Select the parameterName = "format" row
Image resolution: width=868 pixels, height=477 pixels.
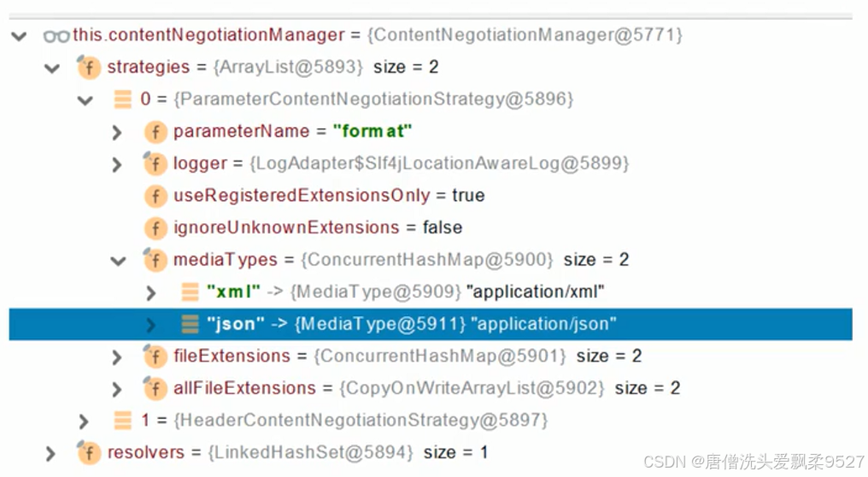430,132
